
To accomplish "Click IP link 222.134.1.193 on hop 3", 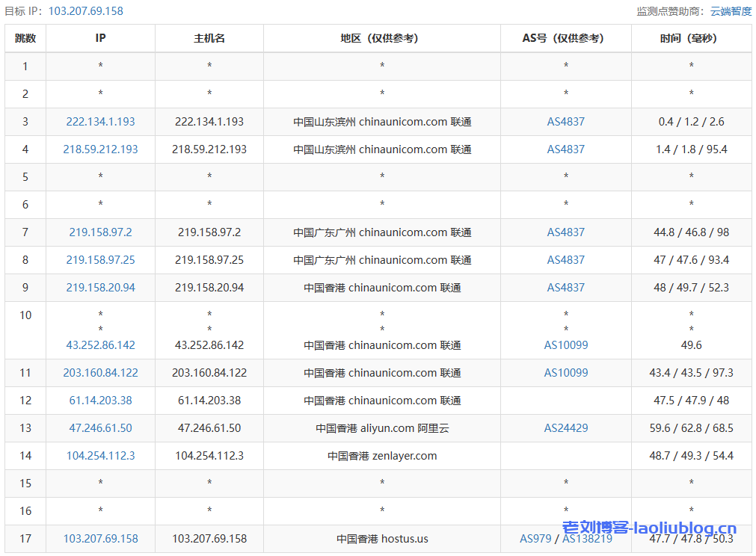I will (x=99, y=122).
